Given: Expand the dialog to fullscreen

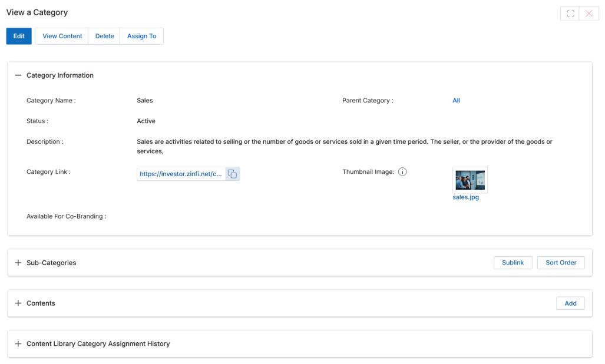Looking at the screenshot, I should point(570,14).
